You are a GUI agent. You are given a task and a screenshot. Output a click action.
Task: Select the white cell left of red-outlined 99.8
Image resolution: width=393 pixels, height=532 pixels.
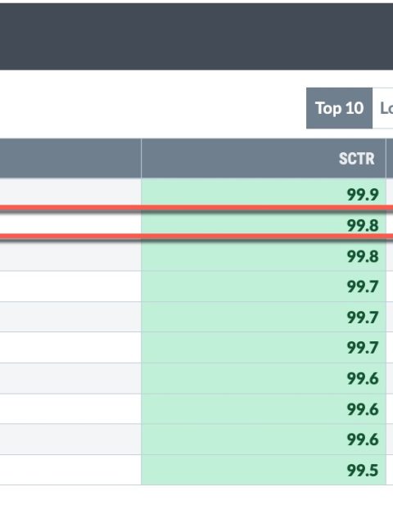[x=70, y=224]
